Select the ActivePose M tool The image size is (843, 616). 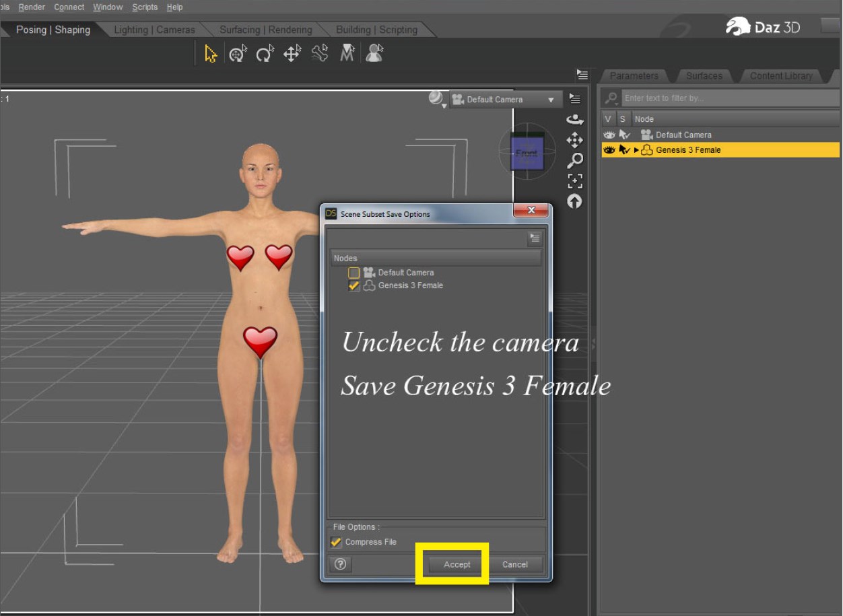pos(347,54)
